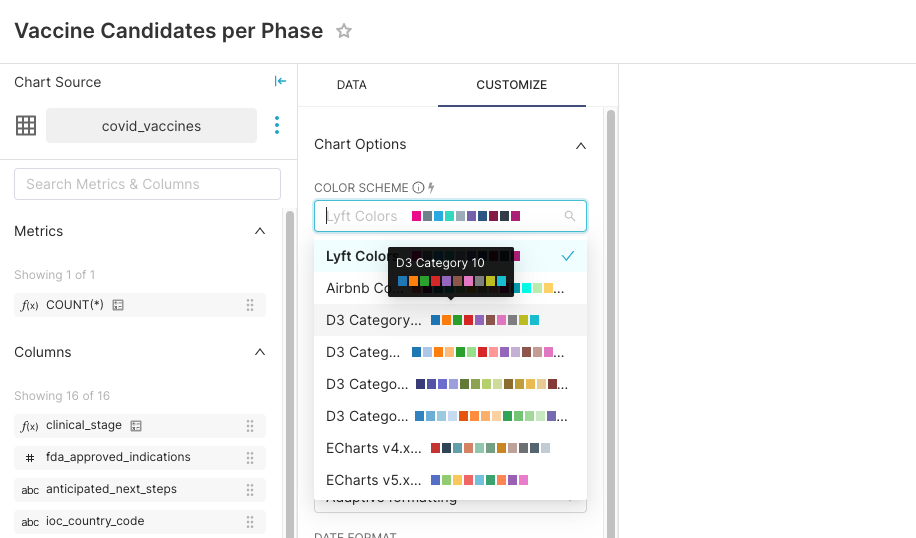916x538 pixels.
Task: Collapse the Columns section
Action: [x=260, y=352]
